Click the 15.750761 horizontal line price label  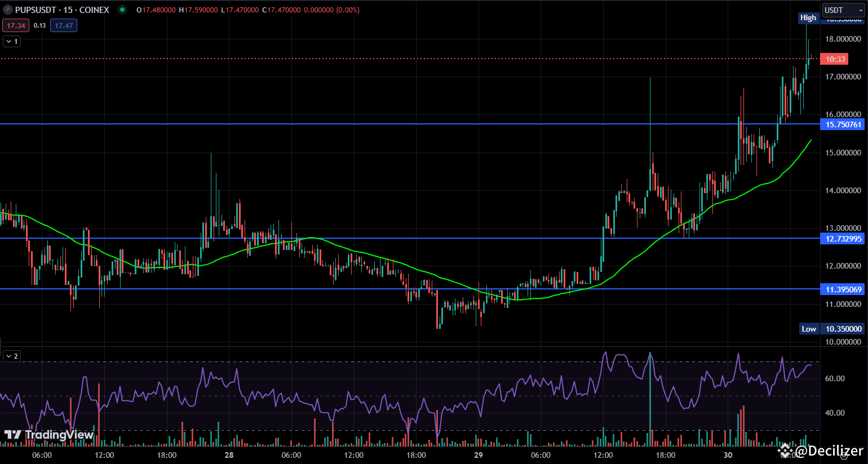coord(842,124)
